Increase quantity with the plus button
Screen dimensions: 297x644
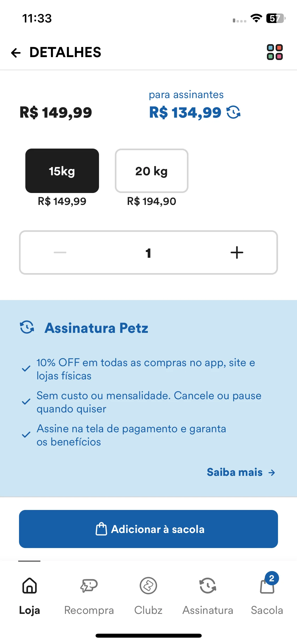tap(237, 252)
